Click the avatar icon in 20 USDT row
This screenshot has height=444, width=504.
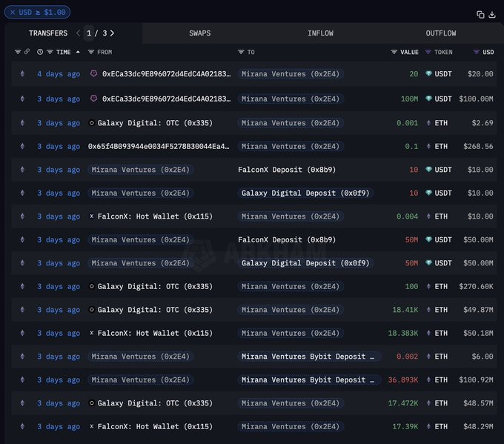93,73
